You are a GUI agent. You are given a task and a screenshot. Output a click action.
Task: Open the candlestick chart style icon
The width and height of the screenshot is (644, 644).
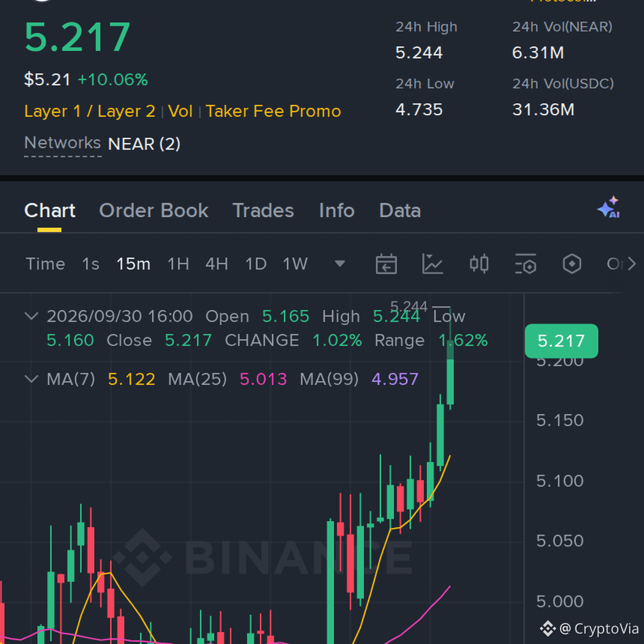tap(479, 264)
